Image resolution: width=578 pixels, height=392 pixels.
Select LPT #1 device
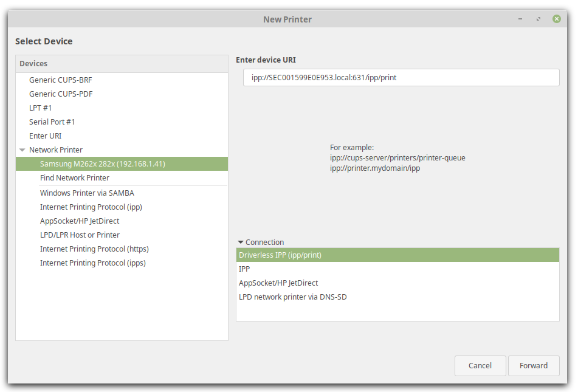click(41, 108)
